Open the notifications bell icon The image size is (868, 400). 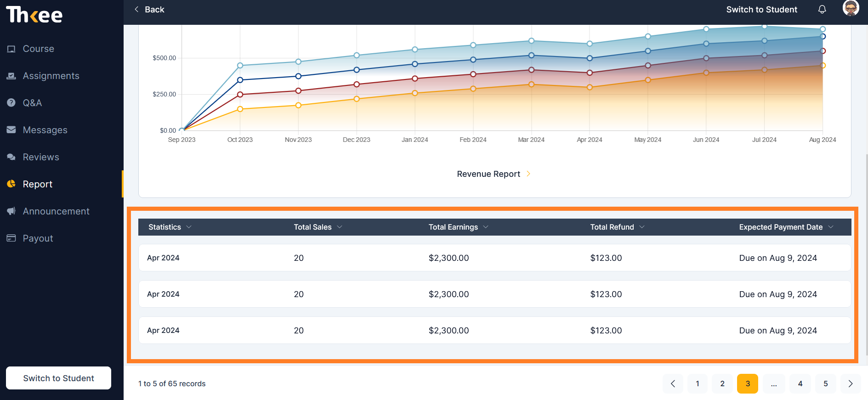[x=822, y=9]
